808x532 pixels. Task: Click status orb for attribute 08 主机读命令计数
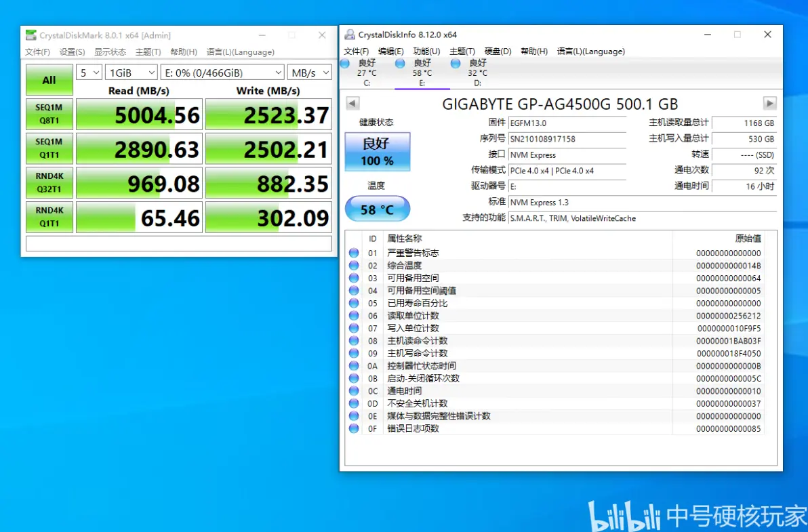tap(354, 340)
